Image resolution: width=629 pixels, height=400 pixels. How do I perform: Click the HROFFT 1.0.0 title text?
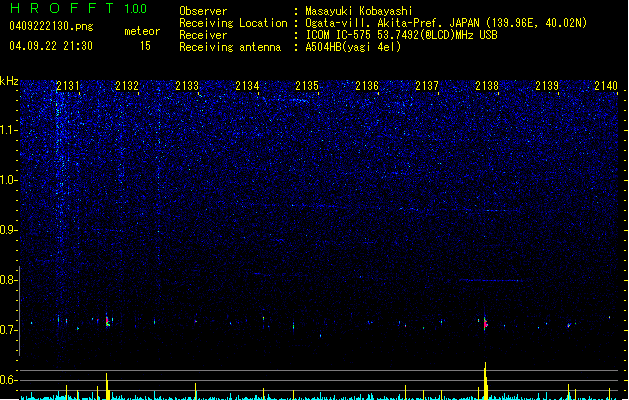tap(79, 8)
